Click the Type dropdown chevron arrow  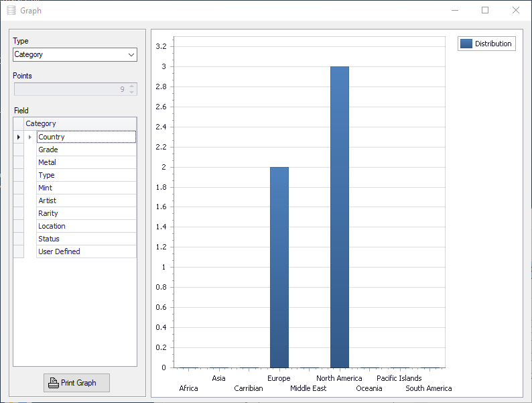(x=131, y=55)
